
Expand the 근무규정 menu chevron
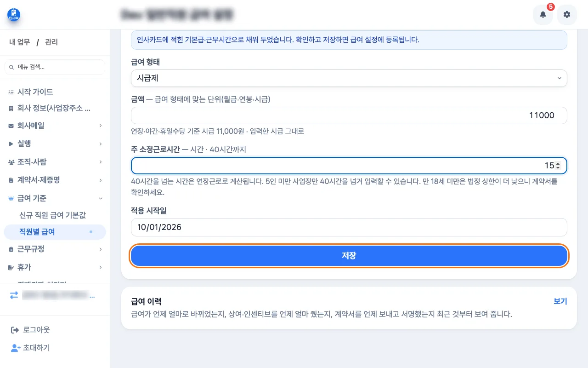[101, 249]
